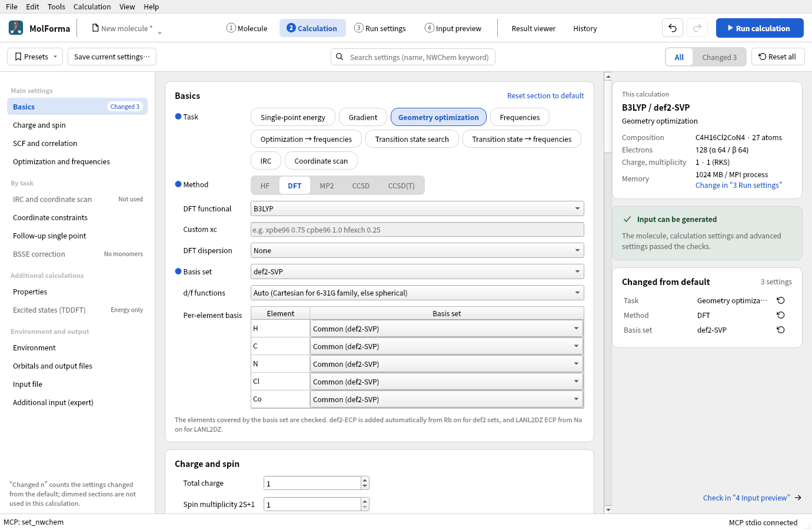Select Transition state search task

pos(412,139)
